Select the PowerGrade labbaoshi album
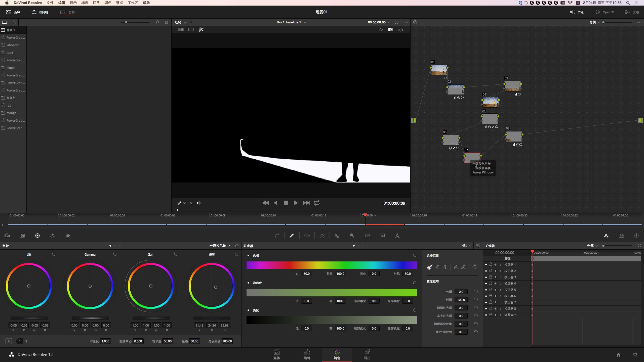Viewport: 644px width, 362px height. tap(13, 45)
